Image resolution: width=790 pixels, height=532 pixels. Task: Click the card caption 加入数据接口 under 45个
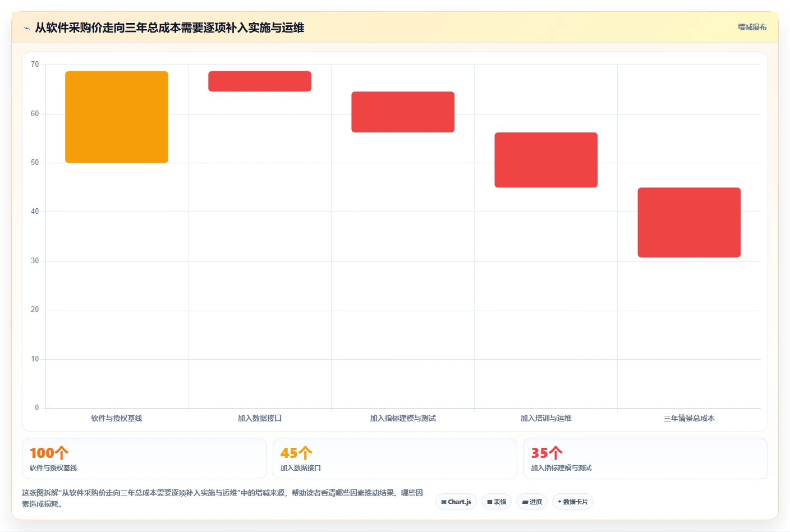[301, 468]
